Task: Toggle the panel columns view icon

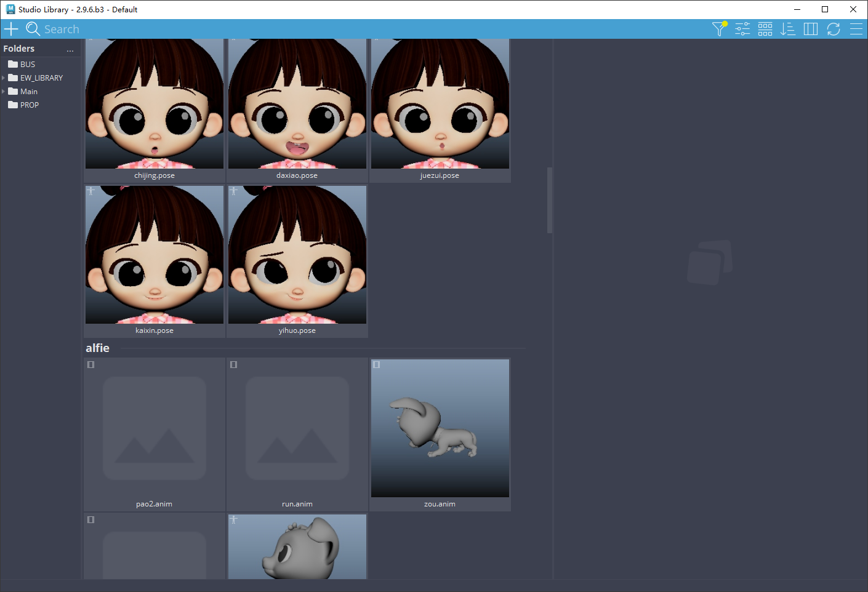Action: coord(811,29)
